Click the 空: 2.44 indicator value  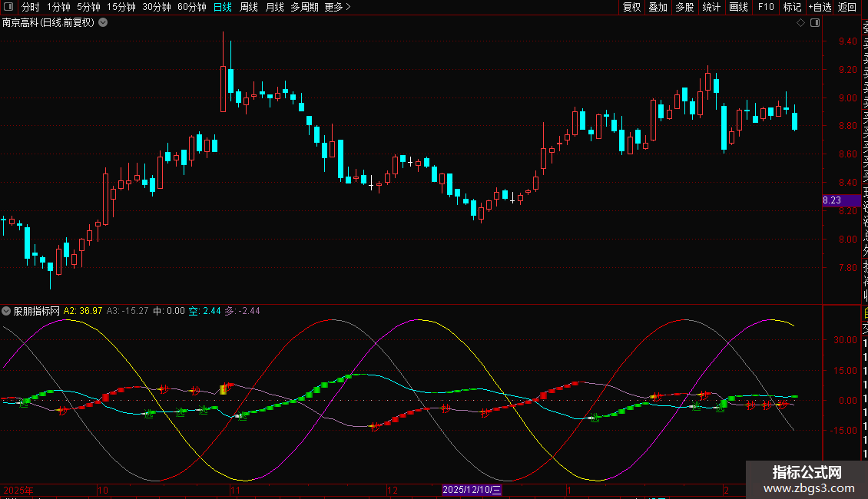click(205, 311)
